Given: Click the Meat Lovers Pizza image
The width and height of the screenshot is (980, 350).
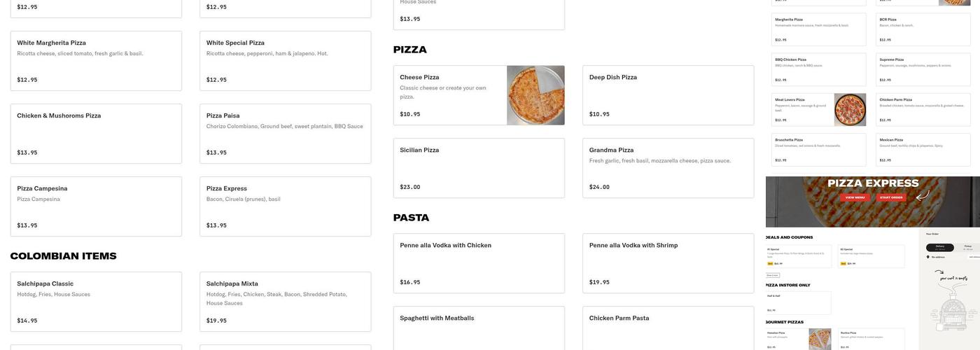Looking at the screenshot, I should point(850,109).
